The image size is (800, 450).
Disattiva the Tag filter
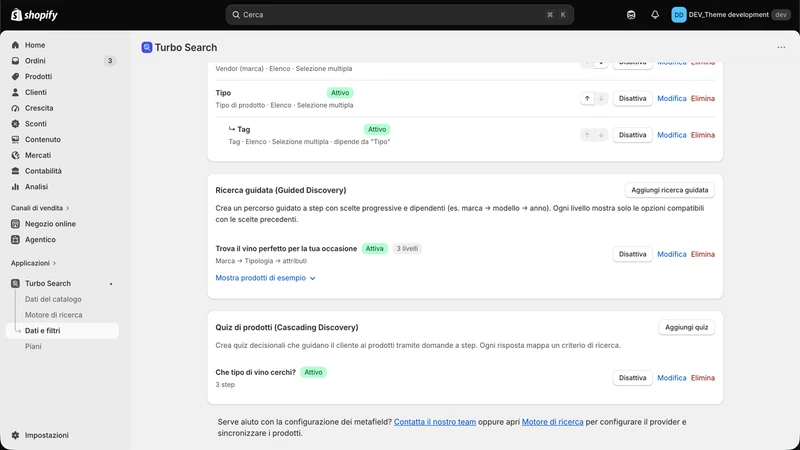pos(632,135)
